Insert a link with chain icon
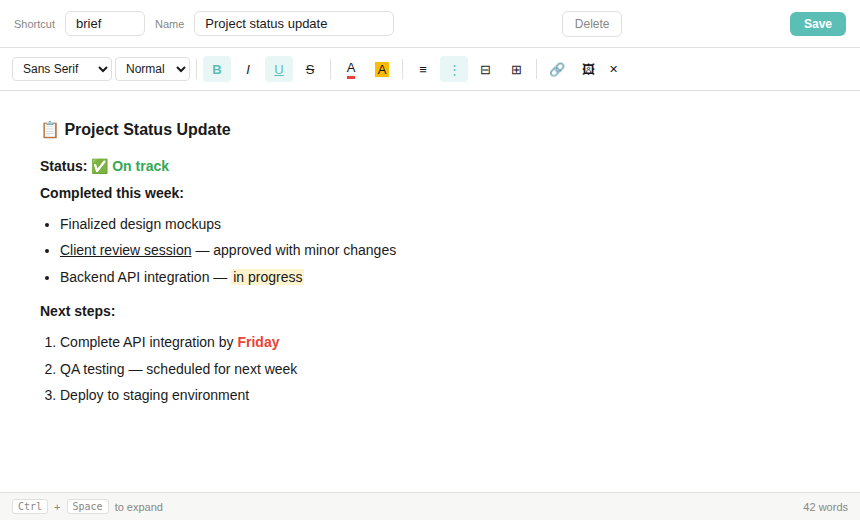Screen dimensions: 860x520 coord(557,69)
